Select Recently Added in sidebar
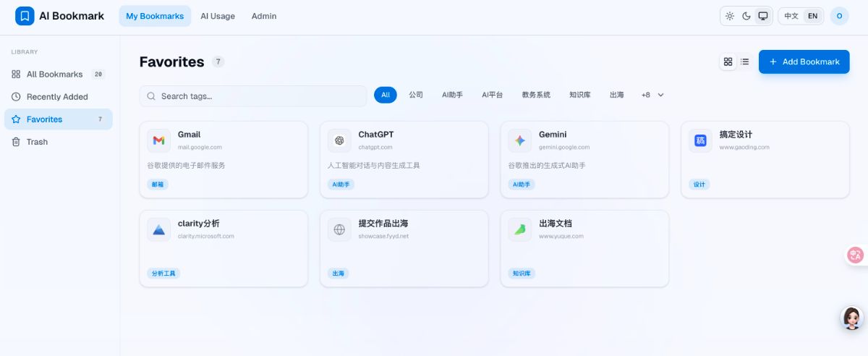 tap(59, 96)
